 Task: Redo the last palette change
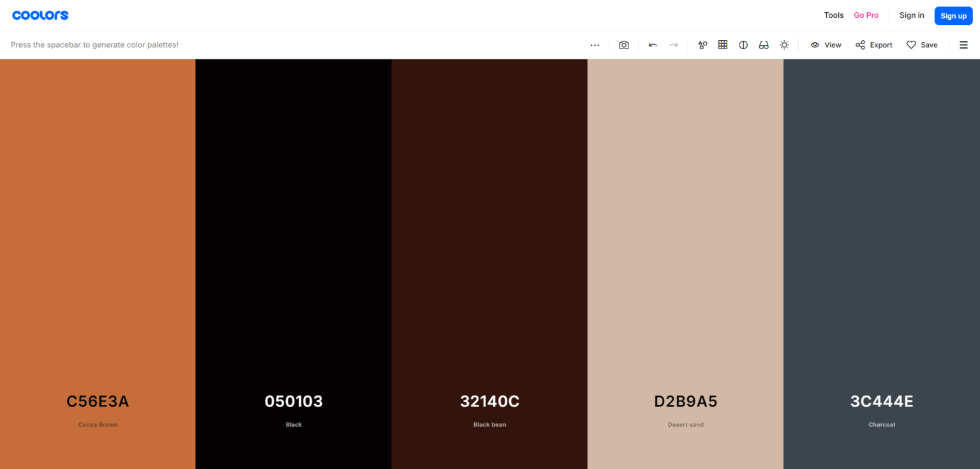pos(674,45)
